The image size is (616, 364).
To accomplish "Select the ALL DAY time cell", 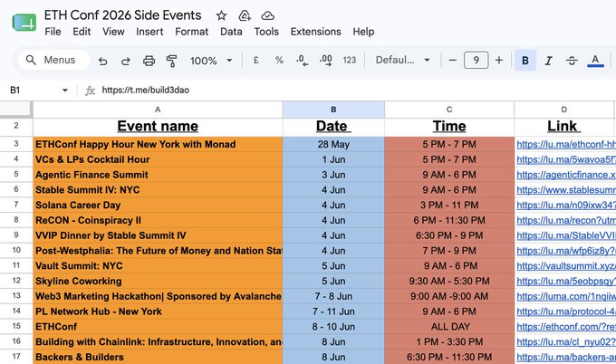I will click(449, 327).
